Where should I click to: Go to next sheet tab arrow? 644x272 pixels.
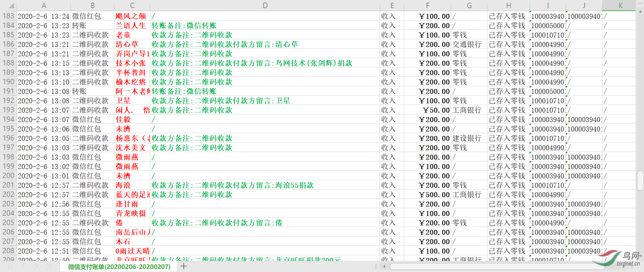[x=36, y=266]
